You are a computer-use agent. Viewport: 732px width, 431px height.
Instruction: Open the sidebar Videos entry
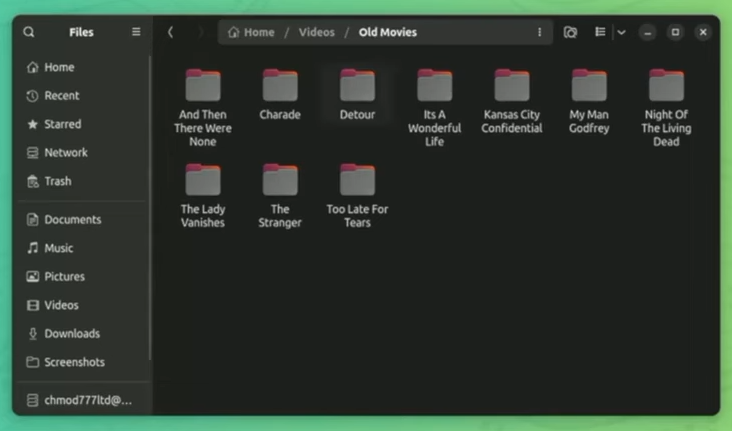(x=82, y=305)
